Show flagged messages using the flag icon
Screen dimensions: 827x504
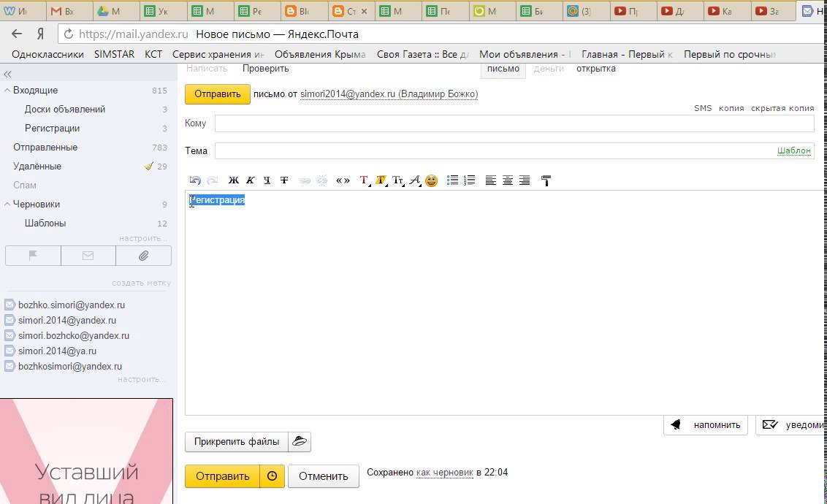pos(33,256)
